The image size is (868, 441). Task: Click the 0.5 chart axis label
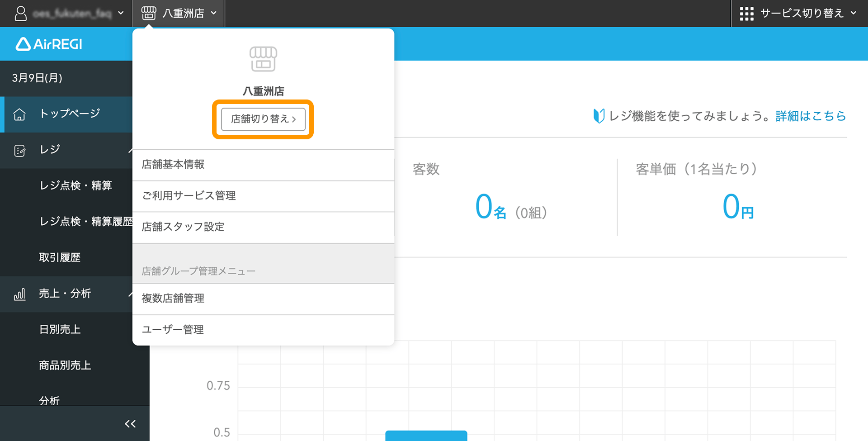[x=222, y=432]
